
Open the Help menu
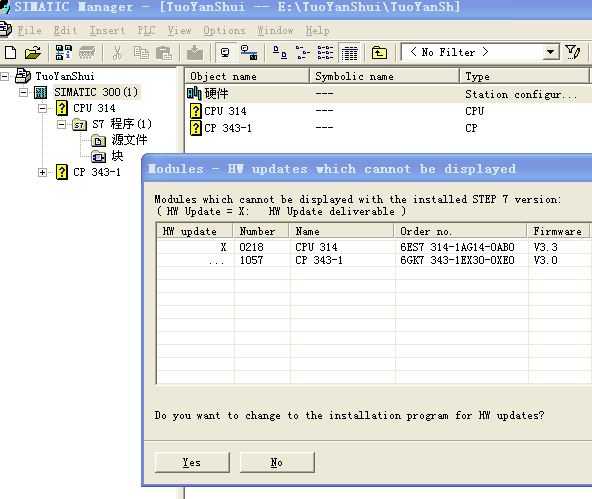tap(318, 30)
